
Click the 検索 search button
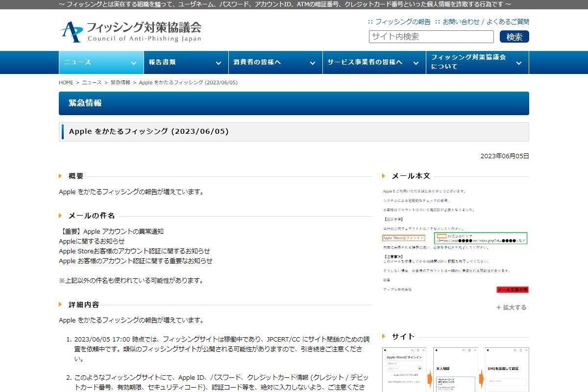[514, 37]
